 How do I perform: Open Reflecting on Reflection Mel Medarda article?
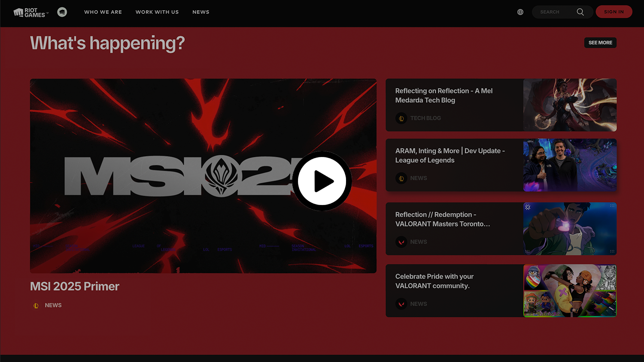[x=444, y=95]
